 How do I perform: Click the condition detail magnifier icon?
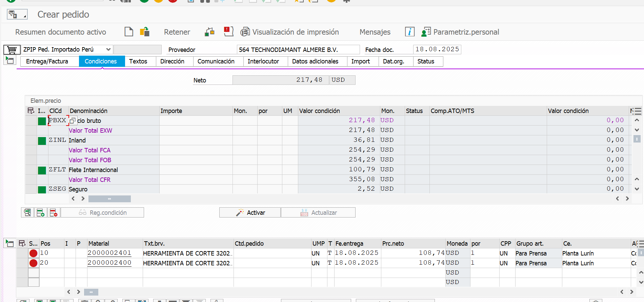(x=27, y=213)
